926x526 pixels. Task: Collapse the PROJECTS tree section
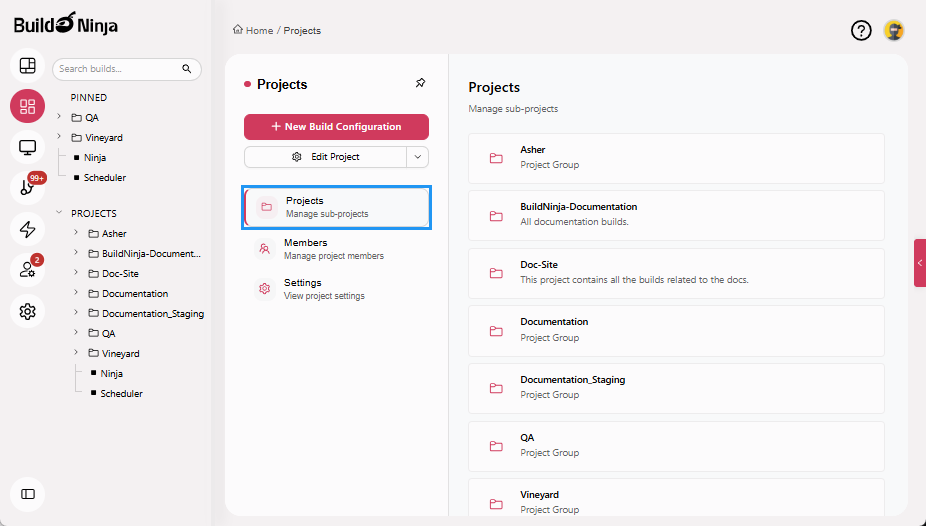coord(59,213)
